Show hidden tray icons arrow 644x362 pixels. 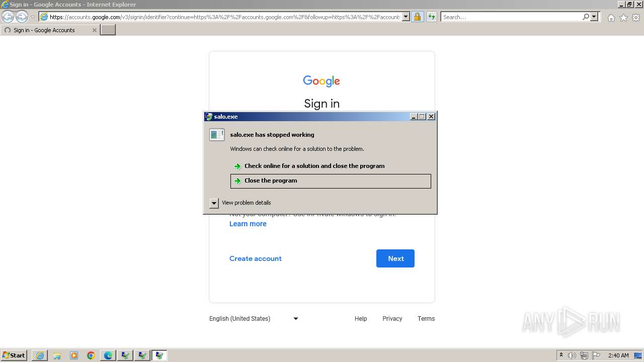pos(561,355)
